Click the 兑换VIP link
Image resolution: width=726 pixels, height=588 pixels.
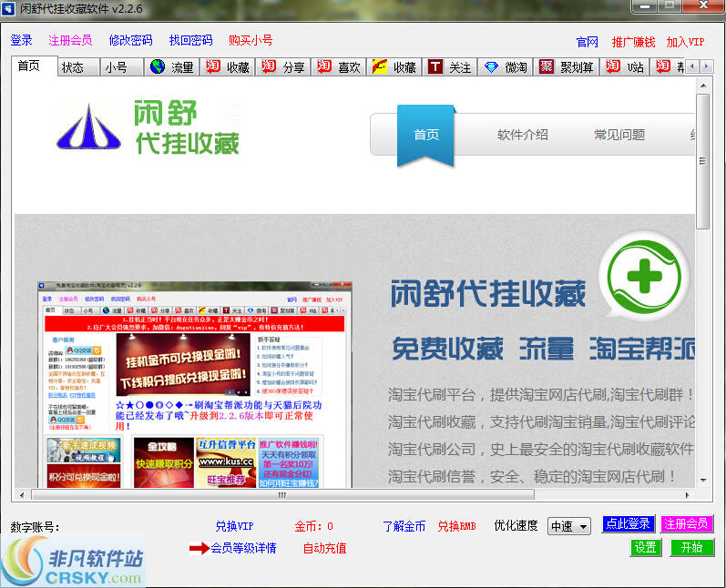point(234,526)
